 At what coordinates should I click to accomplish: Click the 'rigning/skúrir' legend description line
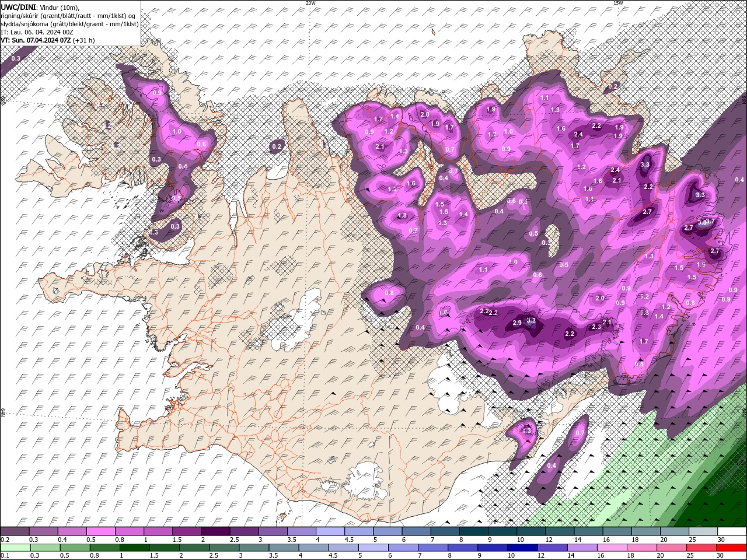coord(68,16)
